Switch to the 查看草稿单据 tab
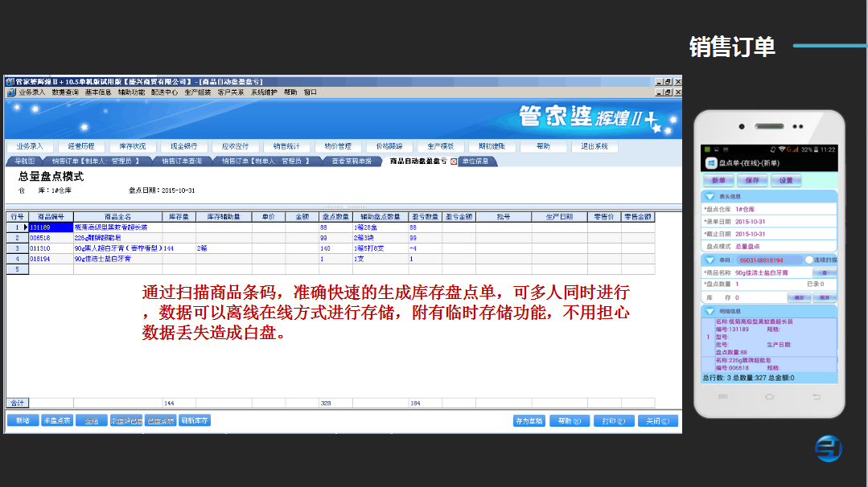This screenshot has width=868, height=487. pos(352,162)
